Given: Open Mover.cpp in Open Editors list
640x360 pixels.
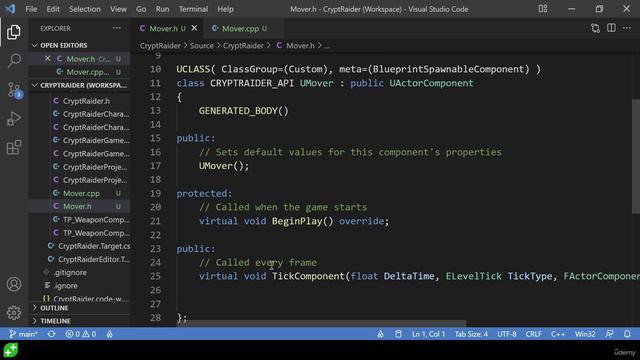Looking at the screenshot, I should coord(80,72).
